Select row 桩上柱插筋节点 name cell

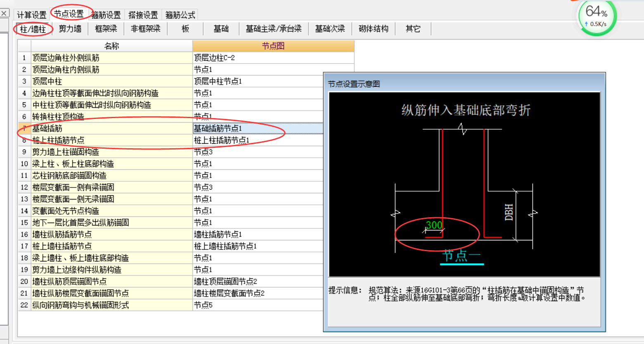click(x=111, y=140)
